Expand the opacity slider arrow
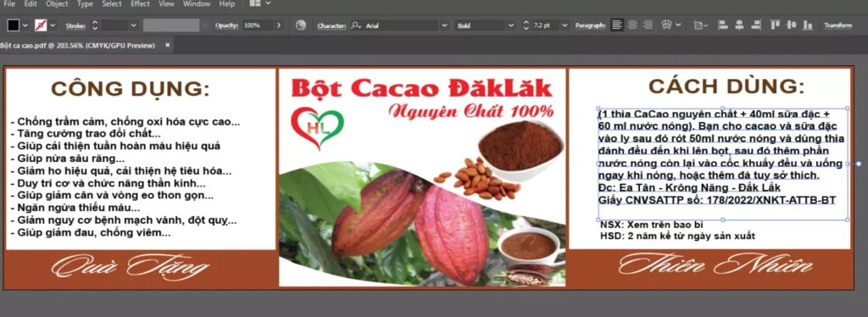Image resolution: width=868 pixels, height=317 pixels. click(278, 25)
